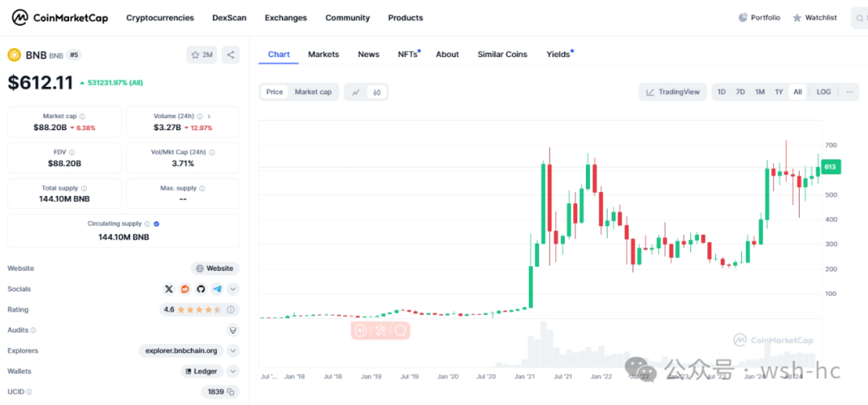This screenshot has height=405, width=868.
Task: Select the Price chart toggle
Action: tap(275, 92)
